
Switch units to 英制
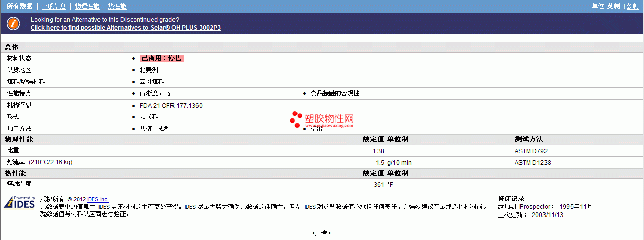(x=613, y=6)
